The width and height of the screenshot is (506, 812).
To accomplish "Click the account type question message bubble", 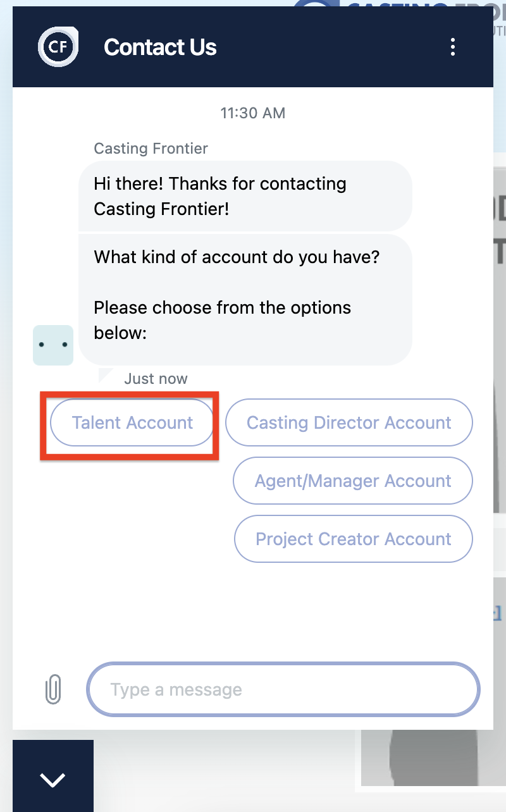I will (x=245, y=299).
